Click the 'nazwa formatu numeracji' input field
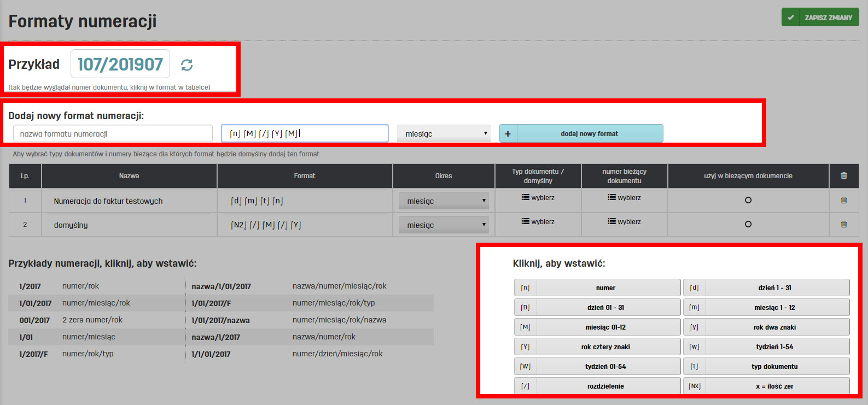The width and height of the screenshot is (868, 405). 113,134
